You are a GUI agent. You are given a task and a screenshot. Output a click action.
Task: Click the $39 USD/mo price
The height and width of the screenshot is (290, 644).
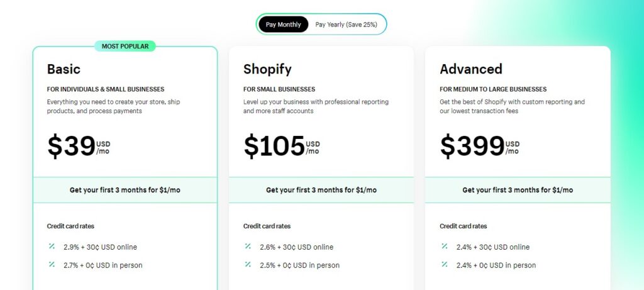pyautogui.click(x=79, y=147)
